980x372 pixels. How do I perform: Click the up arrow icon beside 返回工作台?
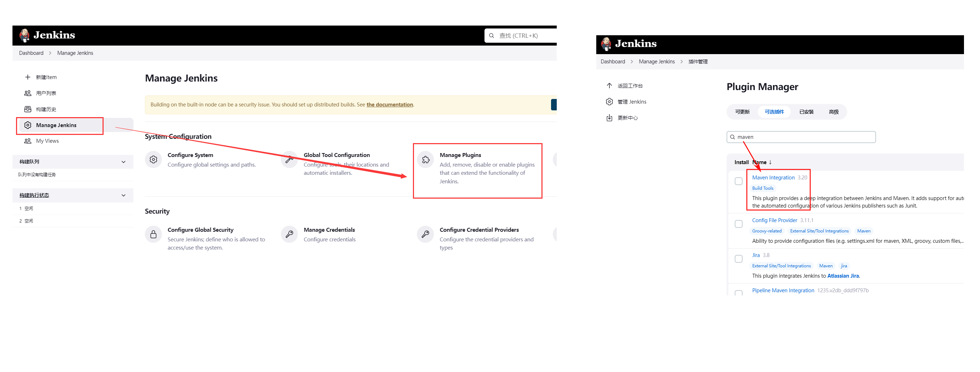point(609,86)
